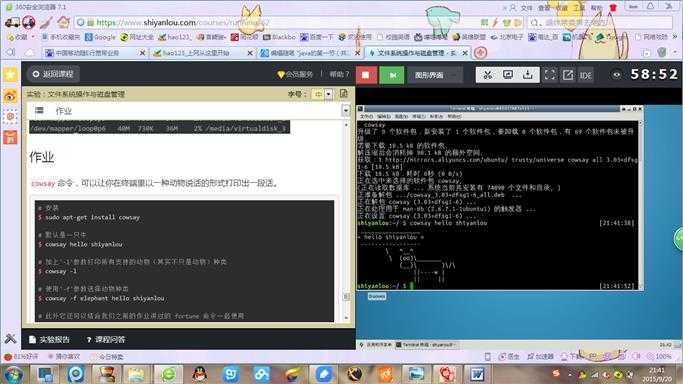
Task: Click the Terminal task in remote desktop panel
Action: point(426,345)
